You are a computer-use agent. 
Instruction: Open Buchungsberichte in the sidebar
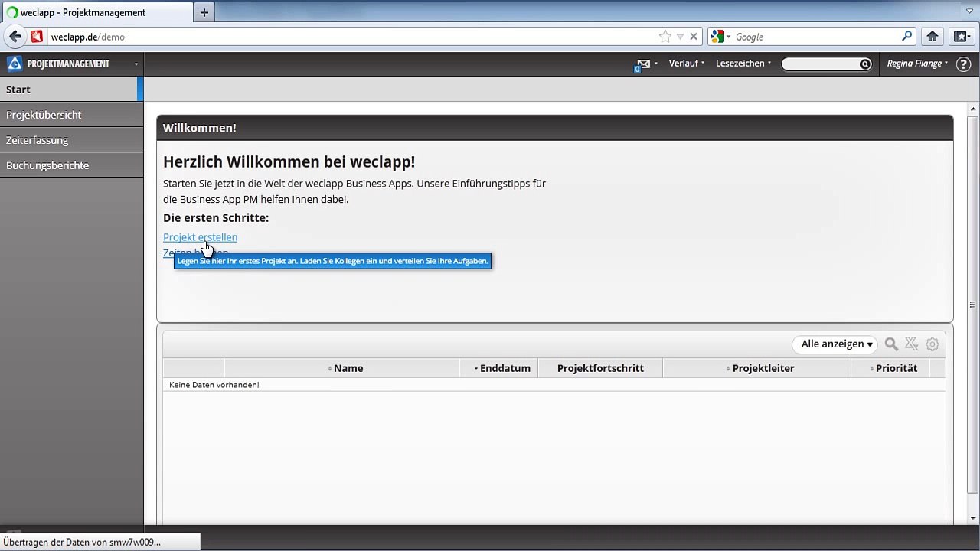71,165
